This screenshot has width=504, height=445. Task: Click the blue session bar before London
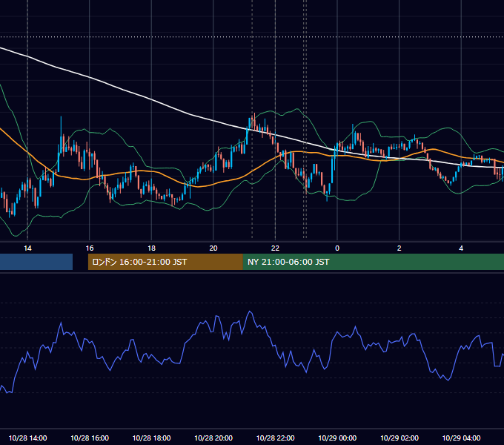[36, 262]
